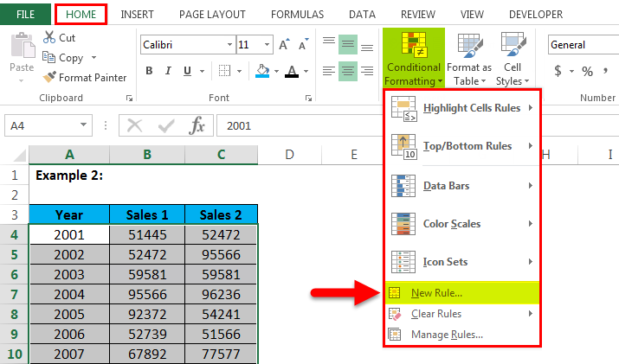Switch to the INSERT tab
This screenshot has height=364, width=619.
coord(137,15)
